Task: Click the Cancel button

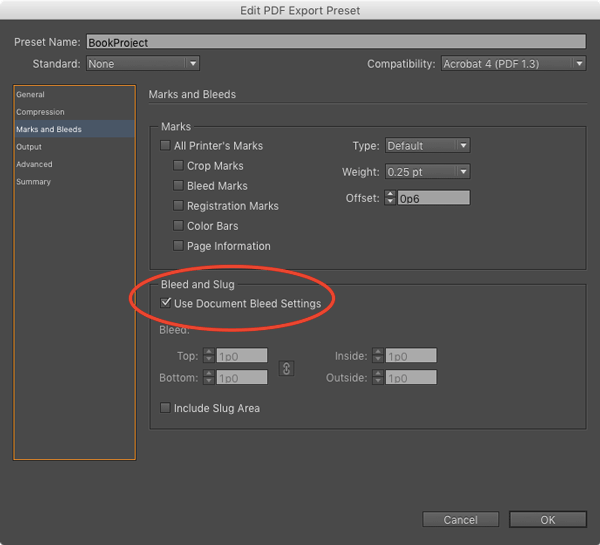Action: tap(460, 520)
